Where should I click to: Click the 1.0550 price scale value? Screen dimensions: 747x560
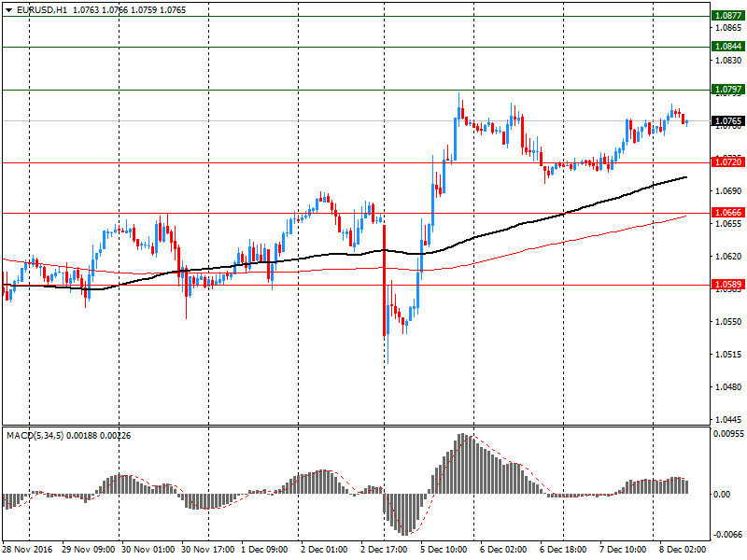(728, 321)
